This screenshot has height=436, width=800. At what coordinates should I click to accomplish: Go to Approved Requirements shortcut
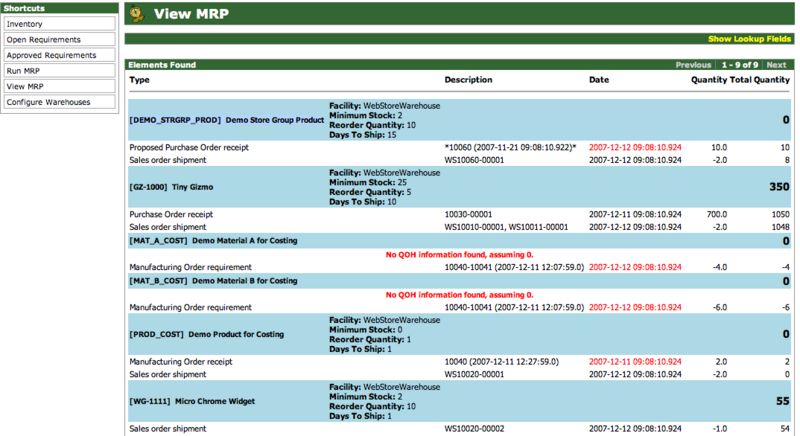pos(60,55)
